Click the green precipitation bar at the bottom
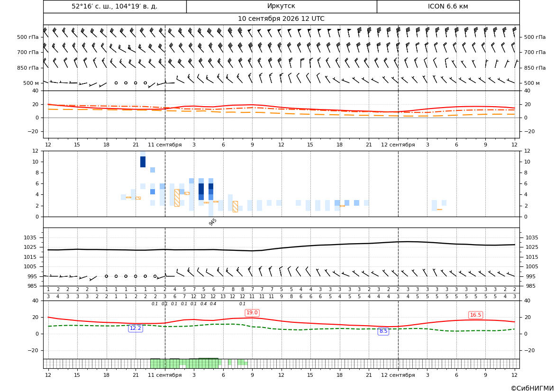Screen dimensions: 554x392 click(184, 364)
